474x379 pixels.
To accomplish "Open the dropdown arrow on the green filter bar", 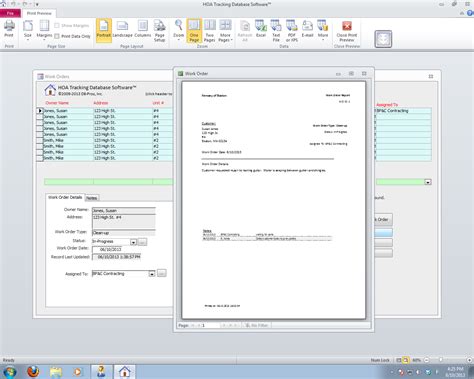I will (x=428, y=182).
